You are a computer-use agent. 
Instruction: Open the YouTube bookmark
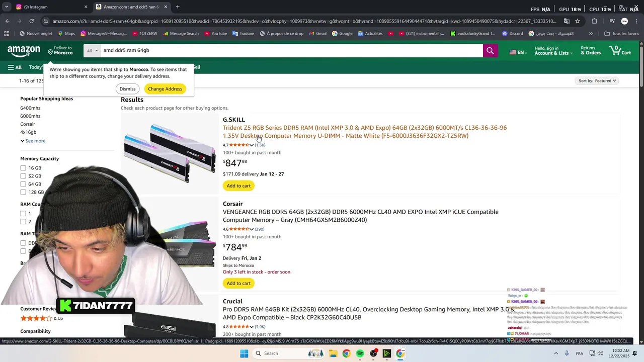pyautogui.click(x=215, y=34)
